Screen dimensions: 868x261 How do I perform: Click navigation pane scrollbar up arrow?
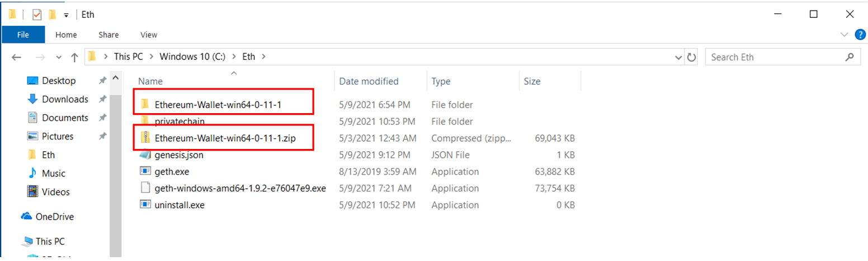point(116,77)
